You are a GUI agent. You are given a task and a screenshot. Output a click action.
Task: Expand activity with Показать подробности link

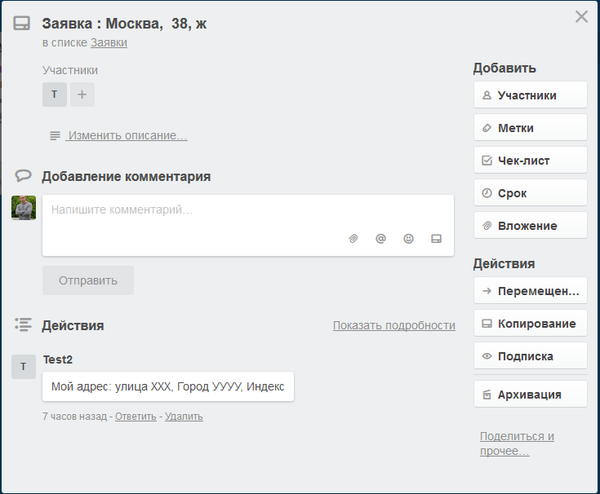394,326
